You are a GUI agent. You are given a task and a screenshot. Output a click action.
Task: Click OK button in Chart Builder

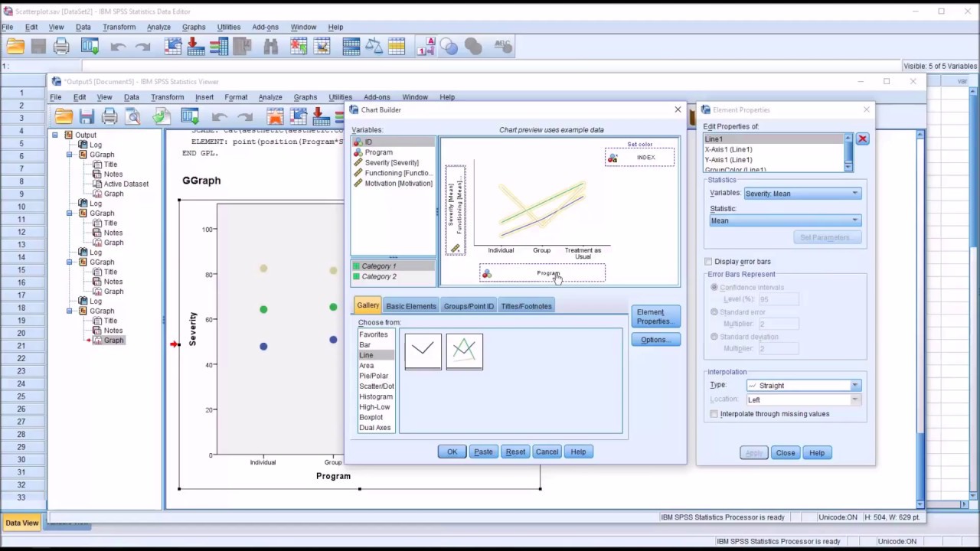pos(452,452)
